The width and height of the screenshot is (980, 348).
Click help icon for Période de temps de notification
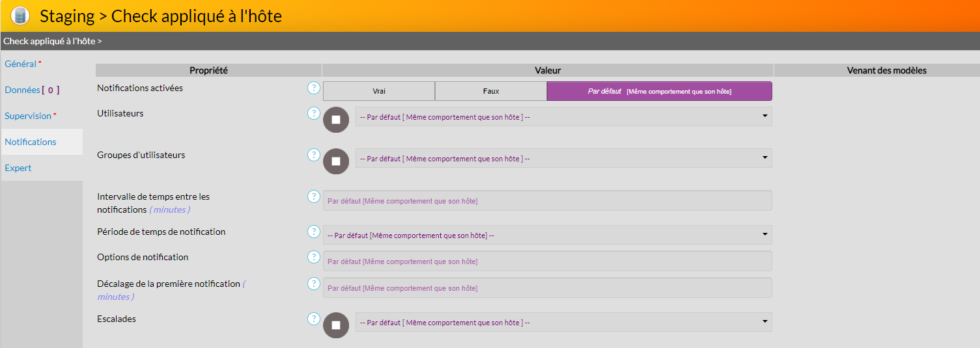[x=313, y=232]
